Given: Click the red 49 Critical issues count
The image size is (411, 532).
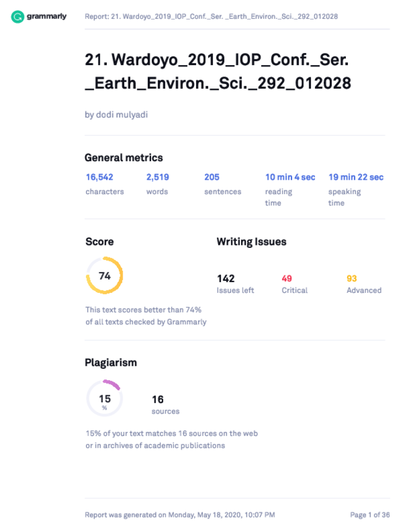Looking at the screenshot, I should (295, 284).
